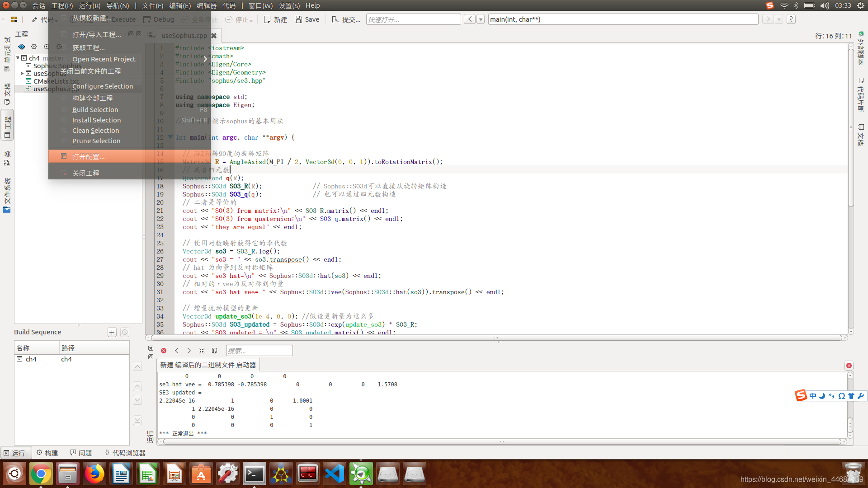Switch to the 代码浏览器 bottom tab
This screenshot has width=868, height=488.
click(125, 453)
